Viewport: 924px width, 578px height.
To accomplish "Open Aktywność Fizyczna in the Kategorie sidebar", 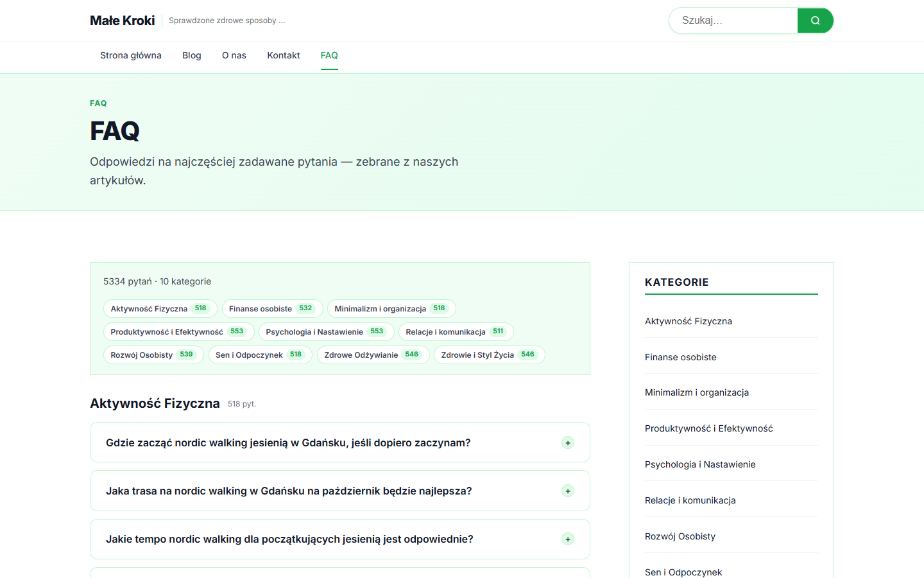I will 689,321.
